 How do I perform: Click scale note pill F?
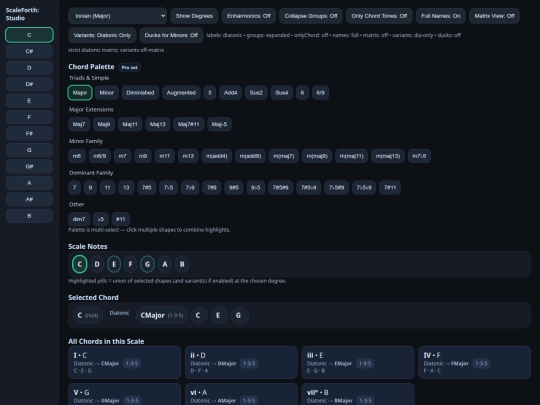(130, 264)
